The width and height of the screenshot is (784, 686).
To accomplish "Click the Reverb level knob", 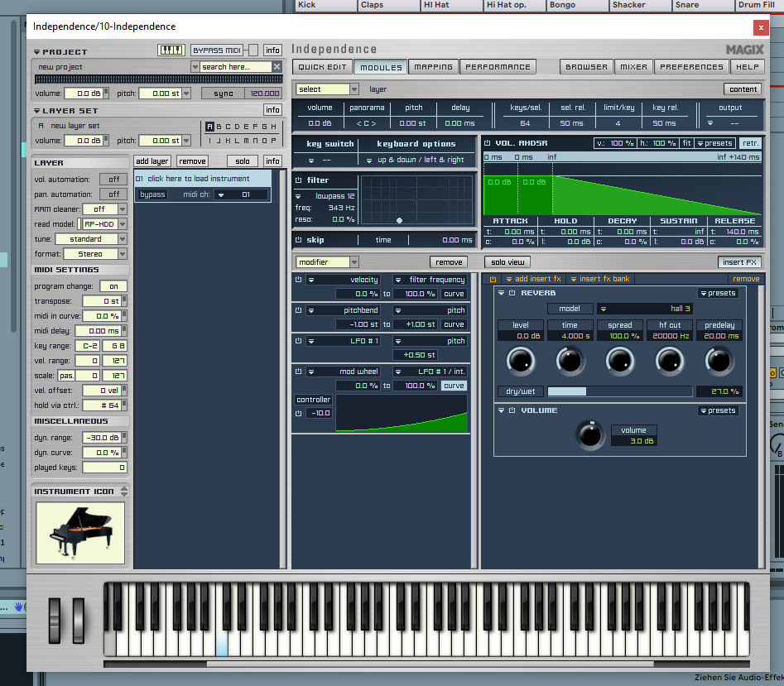I will 521,362.
